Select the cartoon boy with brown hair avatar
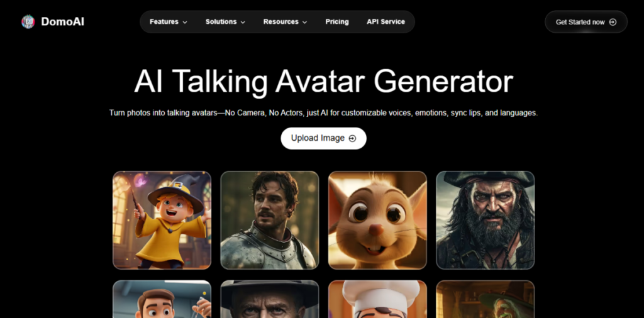Image resolution: width=644 pixels, height=318 pixels. [x=162, y=300]
